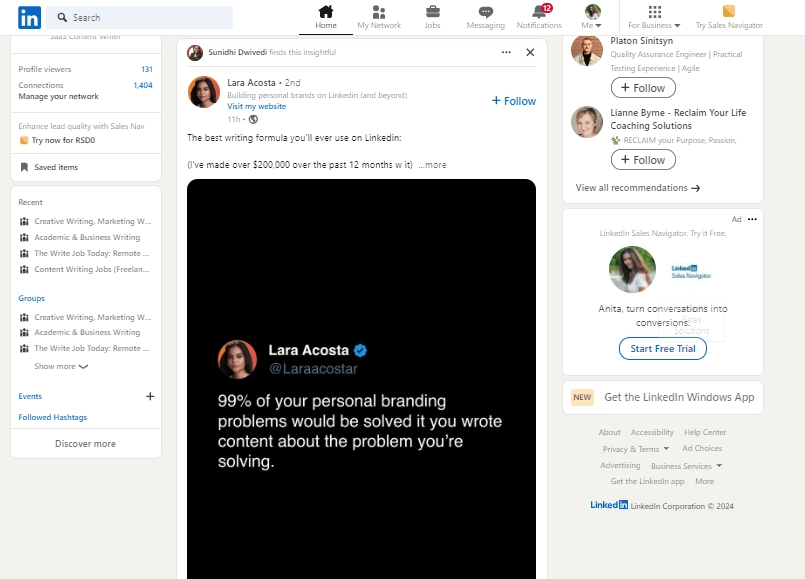Open Saved items
Viewport: 805px width, 579px height.
[56, 167]
